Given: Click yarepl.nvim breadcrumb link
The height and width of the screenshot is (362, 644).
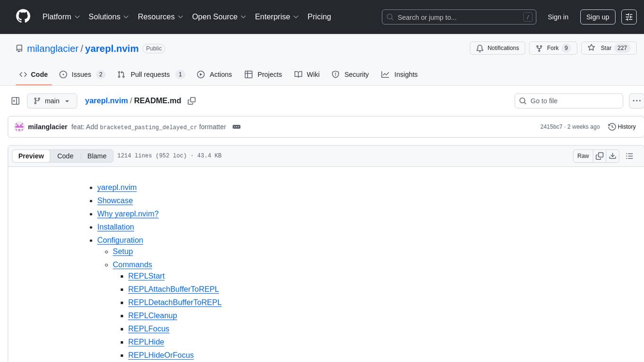Looking at the screenshot, I should click(107, 100).
